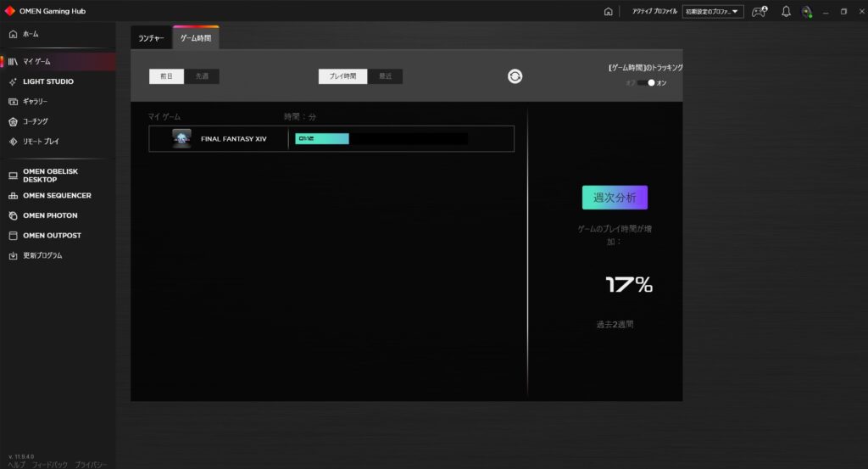Switch to the ランチャー tab
This screenshot has width=868, height=469.
[x=151, y=39]
